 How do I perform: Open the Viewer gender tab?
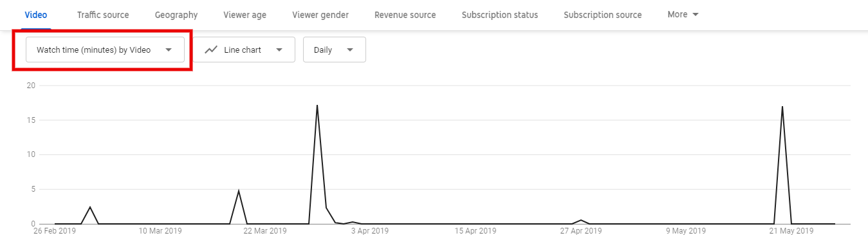point(320,15)
